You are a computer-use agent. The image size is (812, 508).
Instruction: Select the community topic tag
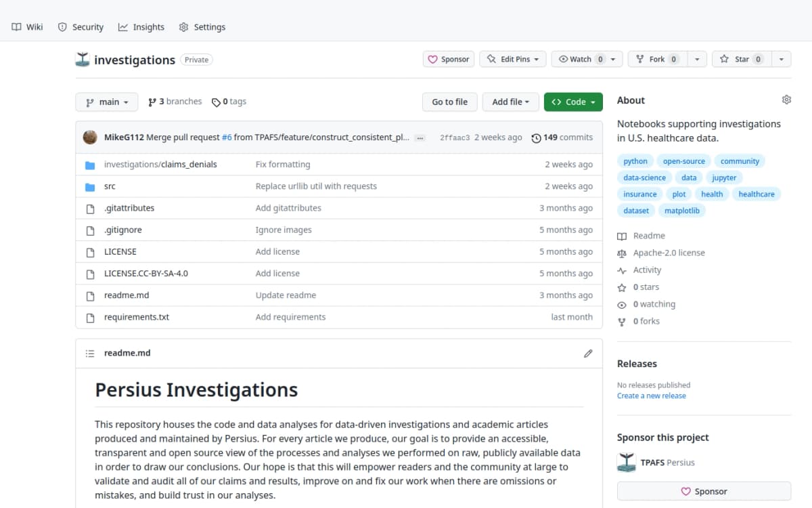[740, 161]
